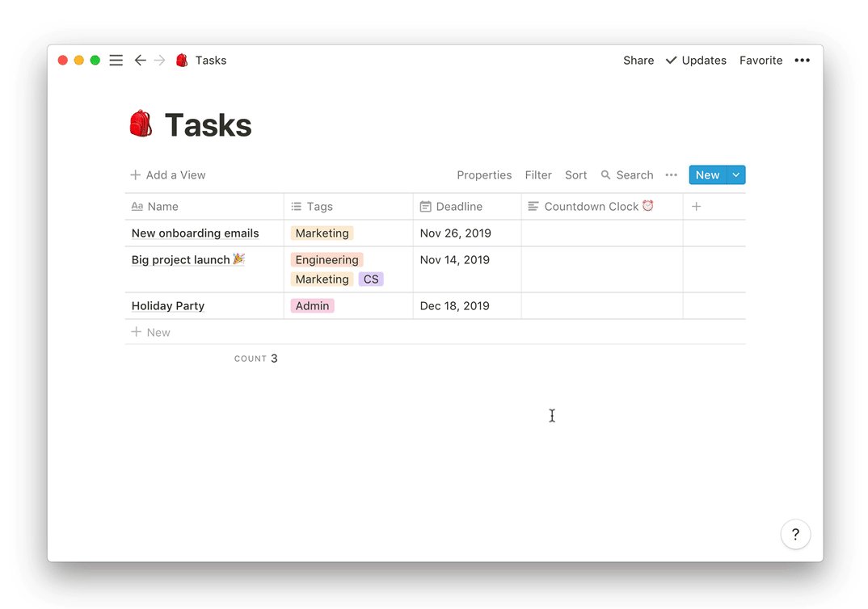
Task: Open the Share menu
Action: 638,61
